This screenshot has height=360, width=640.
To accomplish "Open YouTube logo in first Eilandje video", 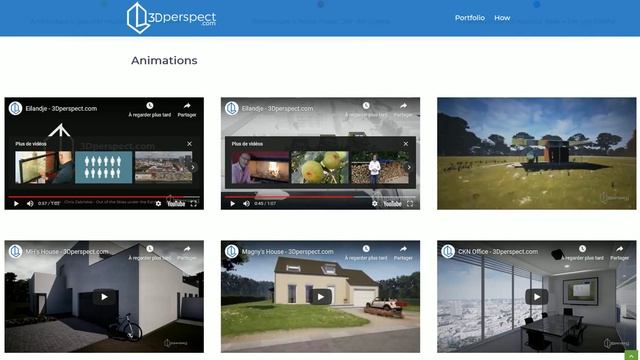I will point(176,203).
